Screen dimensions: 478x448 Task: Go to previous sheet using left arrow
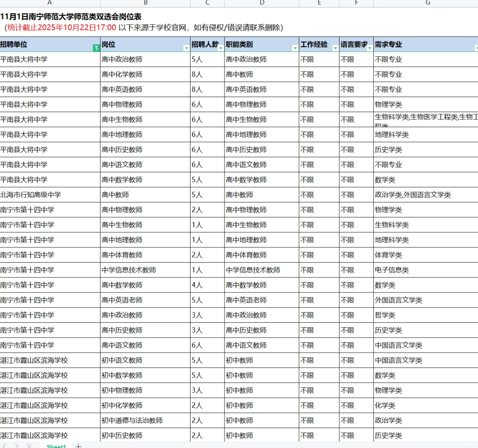point(4,446)
